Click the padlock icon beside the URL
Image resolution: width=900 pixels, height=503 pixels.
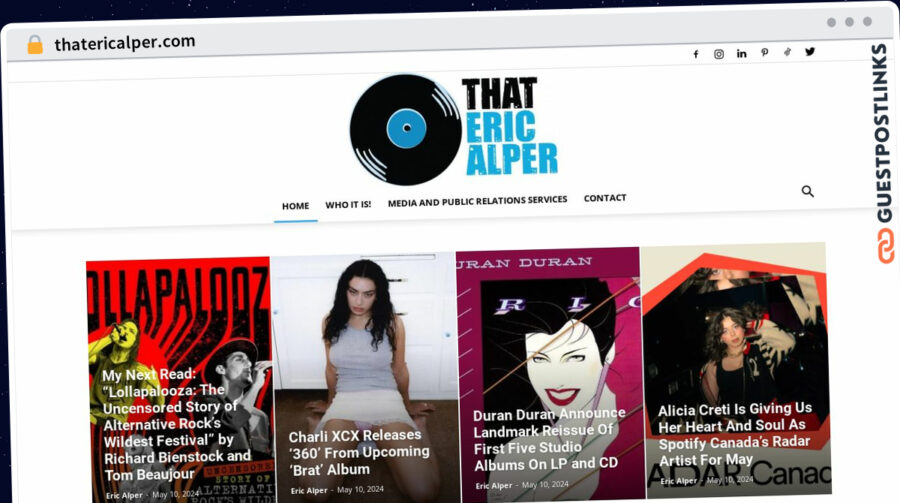pyautogui.click(x=35, y=45)
